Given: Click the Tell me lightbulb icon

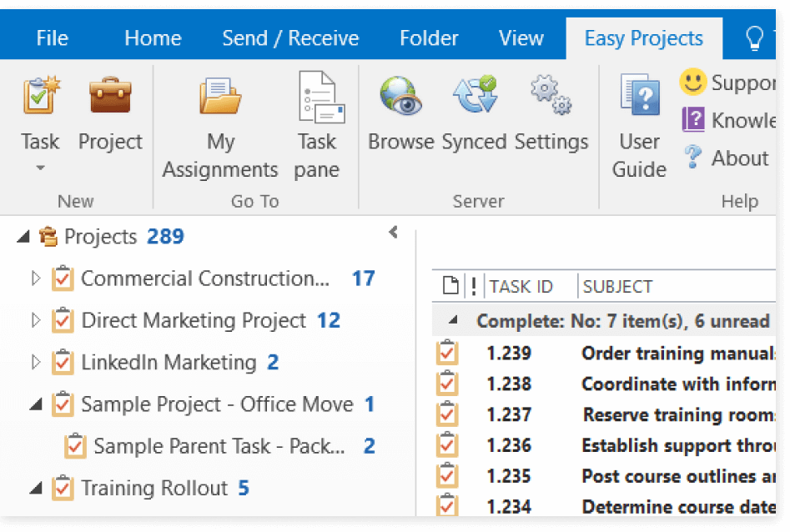Looking at the screenshot, I should [754, 38].
